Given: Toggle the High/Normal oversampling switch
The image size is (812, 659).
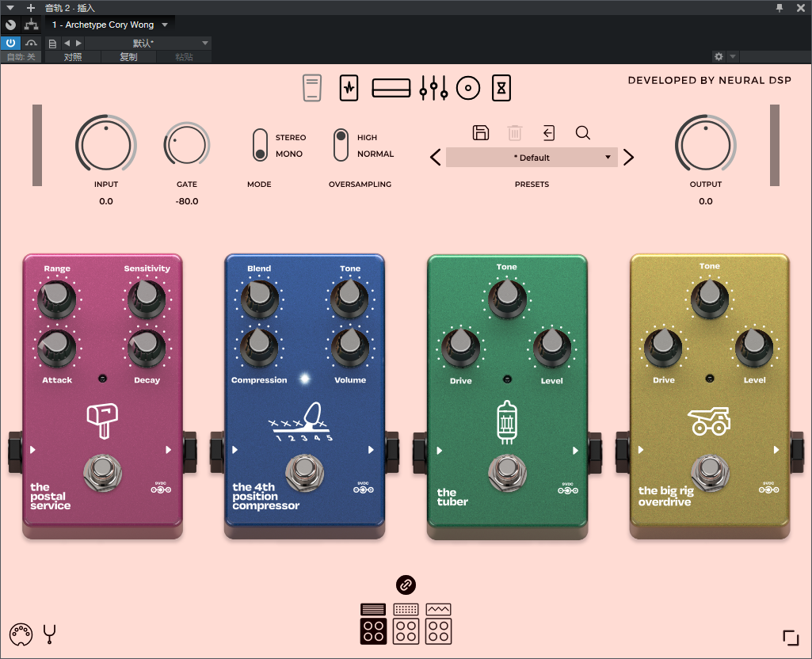Looking at the screenshot, I should [341, 145].
